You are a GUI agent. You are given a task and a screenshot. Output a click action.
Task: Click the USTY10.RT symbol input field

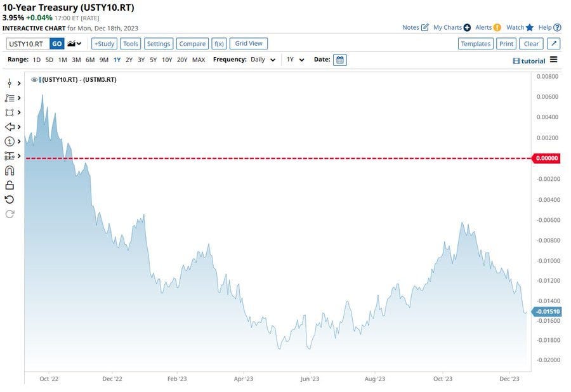[x=27, y=44]
